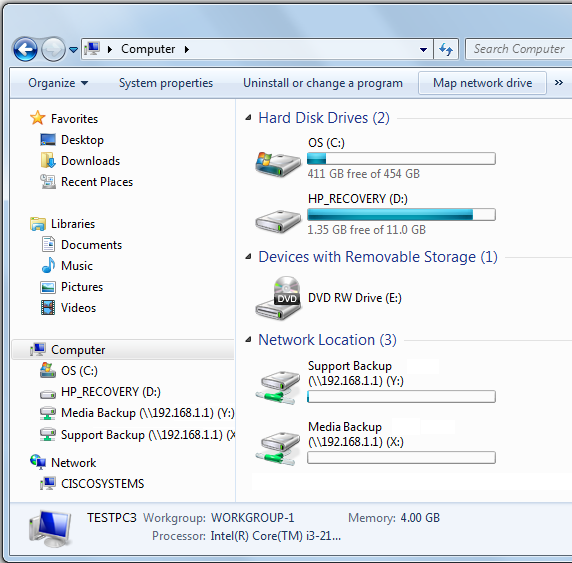
Task: Select the DVD RW Drive (E:) icon
Action: [278, 298]
